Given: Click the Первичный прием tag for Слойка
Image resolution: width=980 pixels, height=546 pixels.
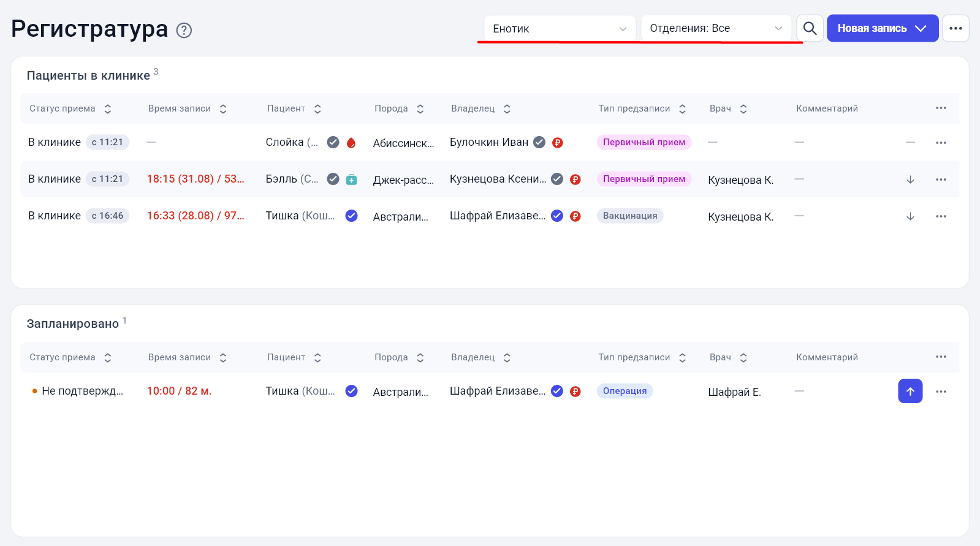Looking at the screenshot, I should click(x=644, y=142).
